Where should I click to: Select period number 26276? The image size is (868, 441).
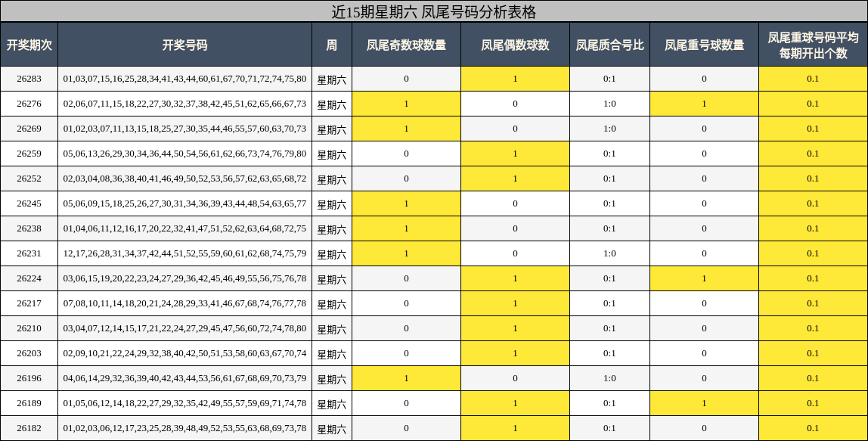pos(29,104)
